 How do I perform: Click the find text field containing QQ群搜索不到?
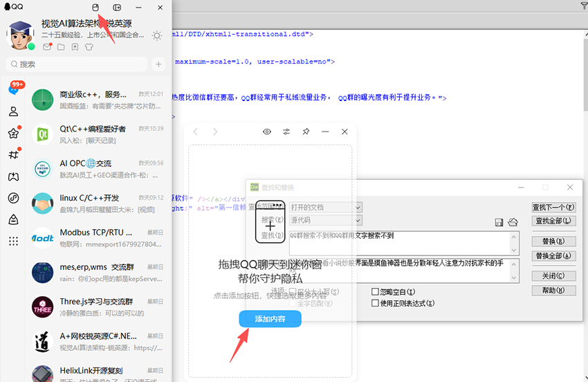point(400,243)
